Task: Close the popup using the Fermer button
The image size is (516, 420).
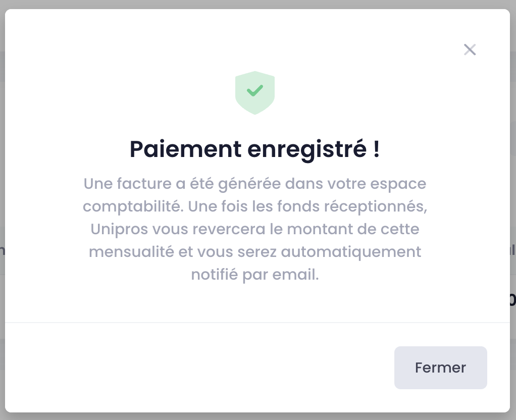Action: pyautogui.click(x=441, y=367)
